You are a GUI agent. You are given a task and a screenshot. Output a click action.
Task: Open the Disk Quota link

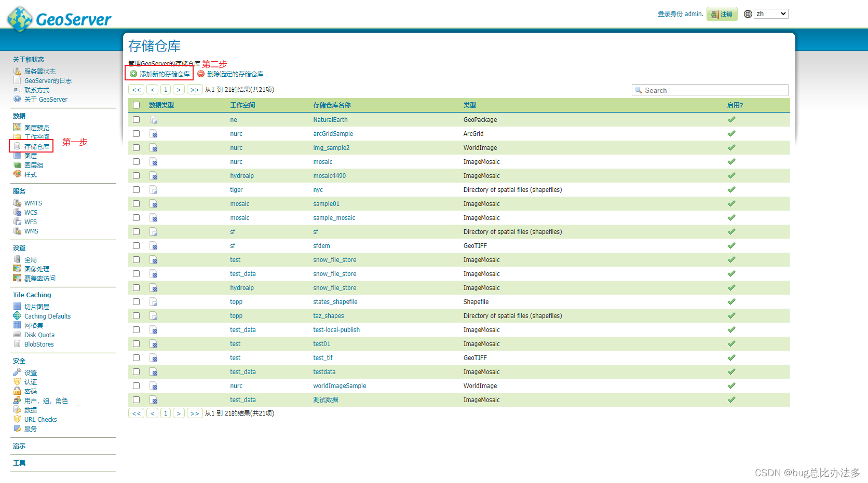[39, 335]
